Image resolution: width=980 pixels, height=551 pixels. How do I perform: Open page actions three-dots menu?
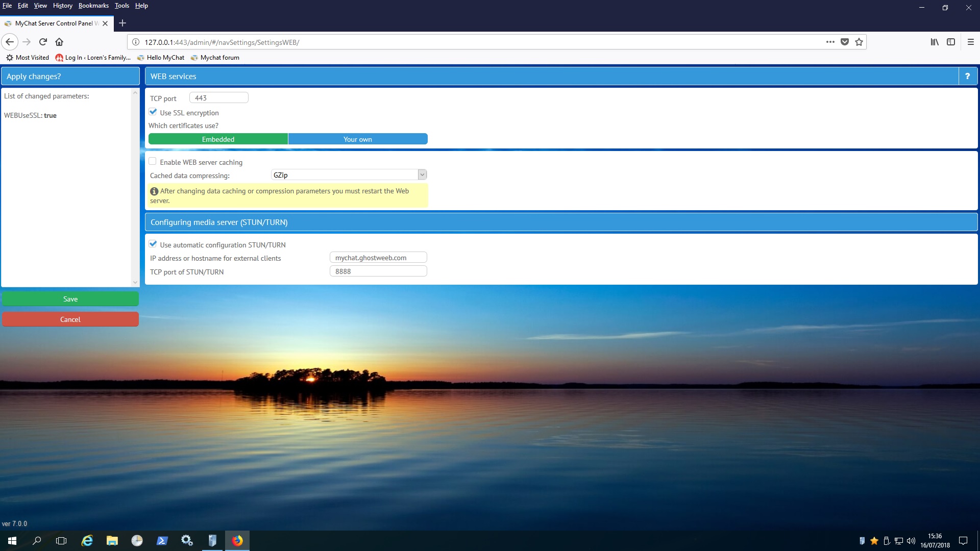click(830, 42)
